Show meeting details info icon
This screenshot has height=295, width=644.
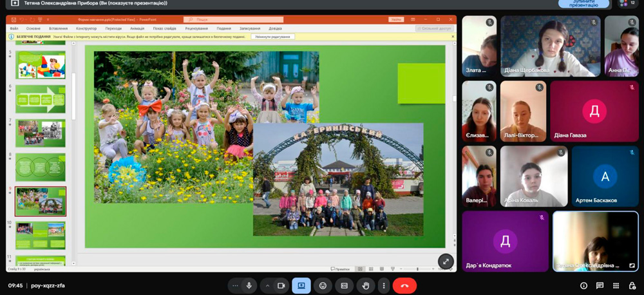tap(583, 285)
